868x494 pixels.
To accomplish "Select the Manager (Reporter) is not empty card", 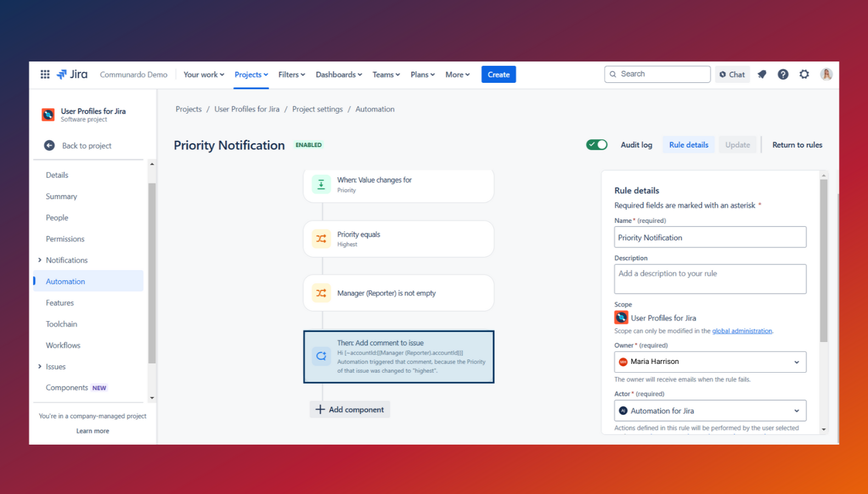I will tap(399, 293).
